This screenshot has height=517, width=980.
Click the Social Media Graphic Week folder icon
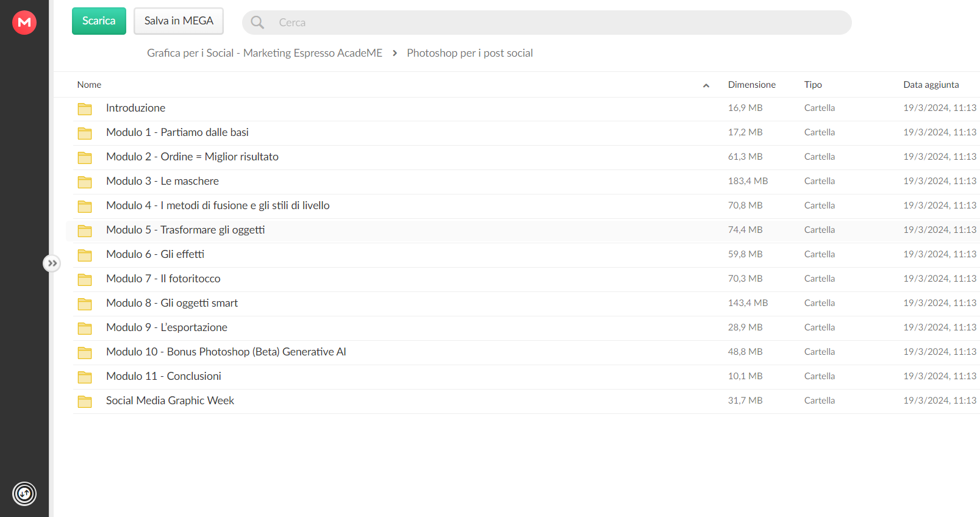coord(85,402)
